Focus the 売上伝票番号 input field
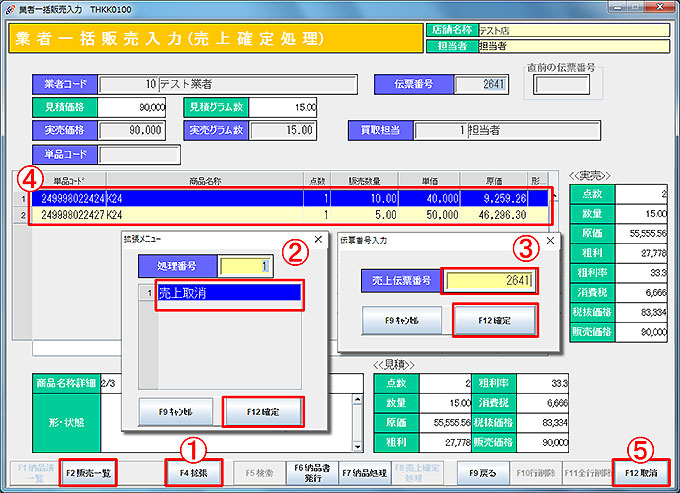 (x=491, y=281)
